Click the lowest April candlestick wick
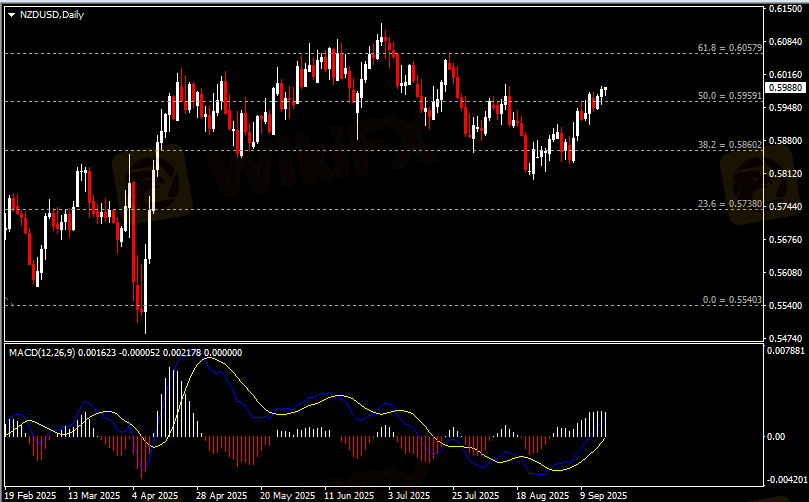 tap(145, 326)
